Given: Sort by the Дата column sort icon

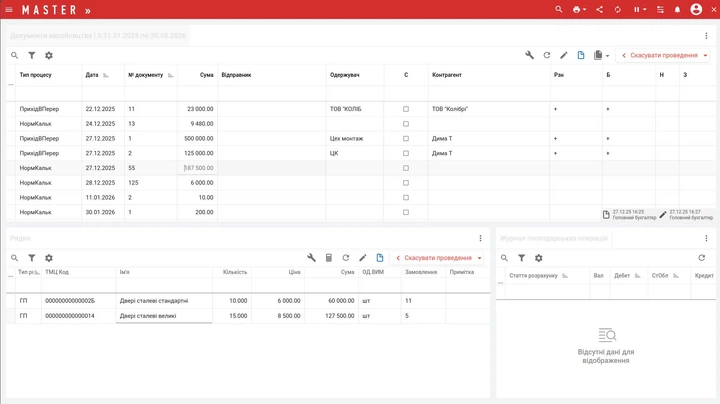Looking at the screenshot, I should point(106,75).
